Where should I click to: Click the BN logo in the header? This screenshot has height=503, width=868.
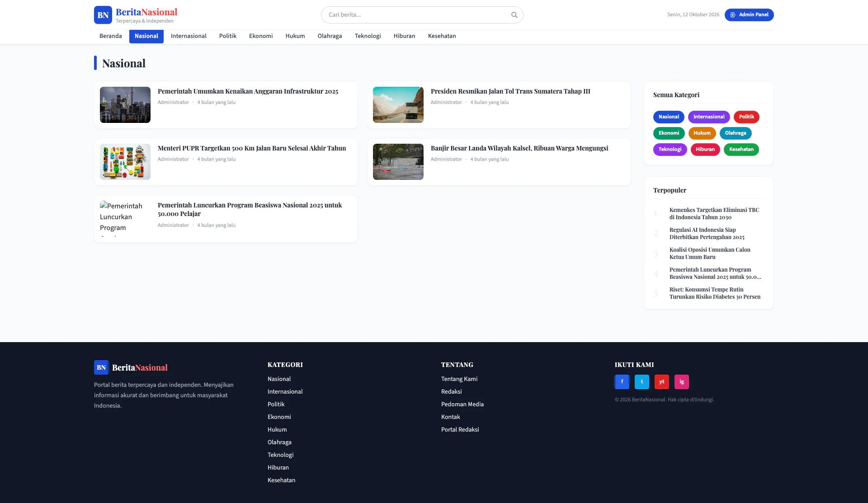[103, 15]
